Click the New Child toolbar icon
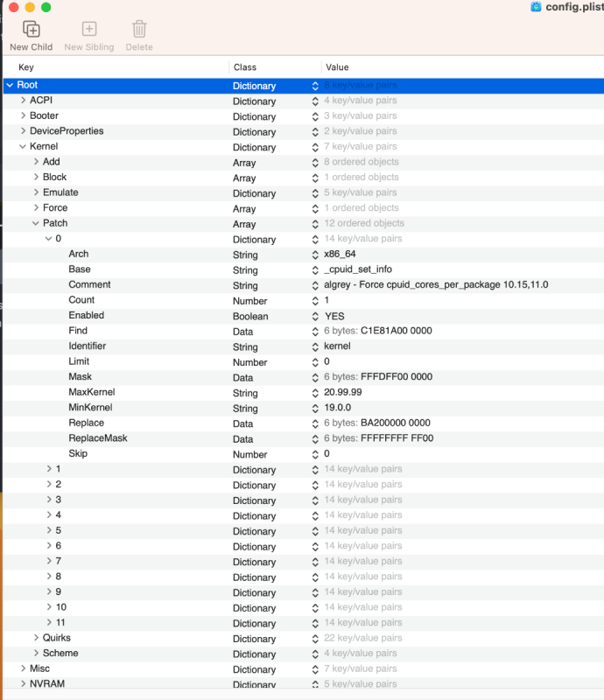 coord(32,30)
